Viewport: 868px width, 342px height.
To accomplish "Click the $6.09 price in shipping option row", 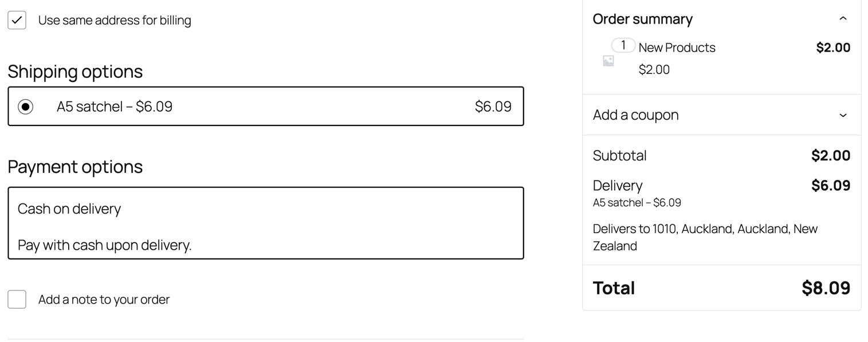I will [x=493, y=107].
